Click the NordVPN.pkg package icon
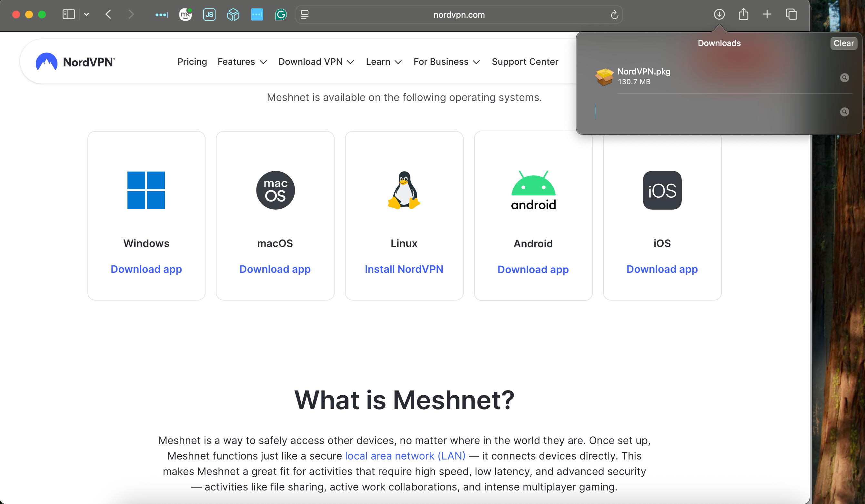865x504 pixels. [604, 76]
